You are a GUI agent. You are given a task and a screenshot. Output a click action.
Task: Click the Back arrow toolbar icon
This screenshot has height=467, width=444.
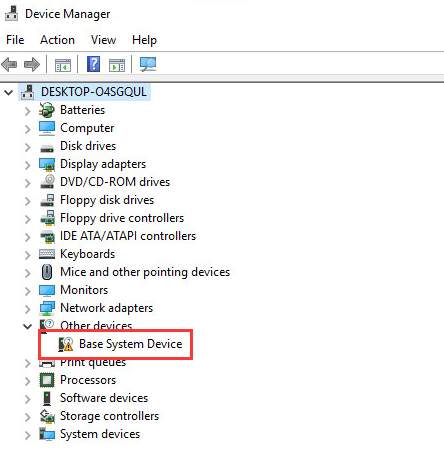9,64
